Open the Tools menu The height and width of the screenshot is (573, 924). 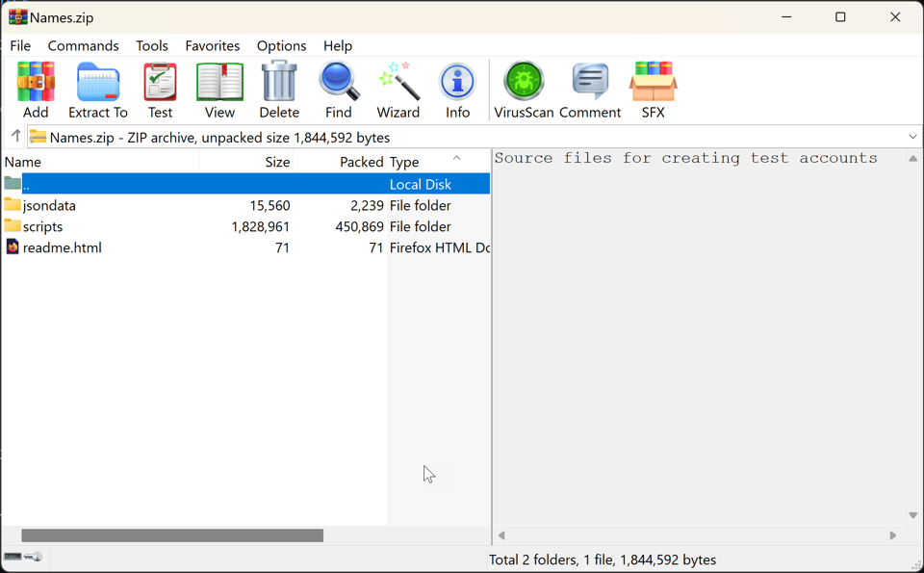[x=152, y=46]
